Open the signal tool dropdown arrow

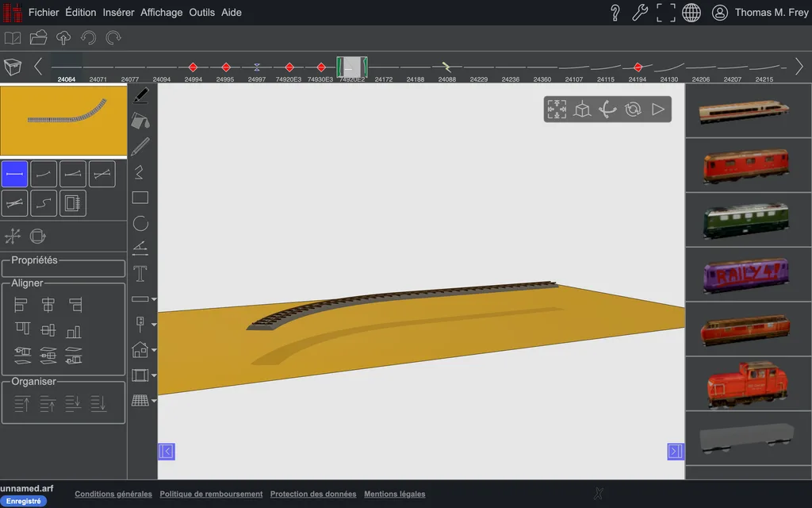[x=154, y=325]
